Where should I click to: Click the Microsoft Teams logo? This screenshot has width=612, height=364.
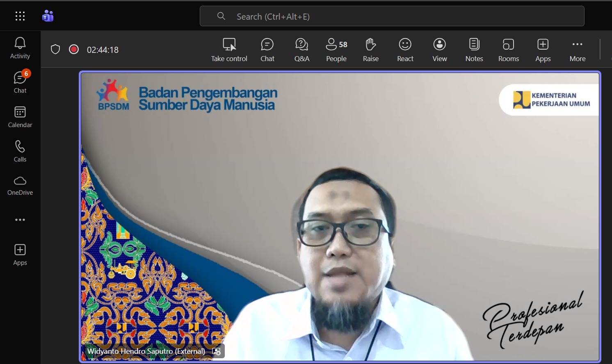click(48, 16)
